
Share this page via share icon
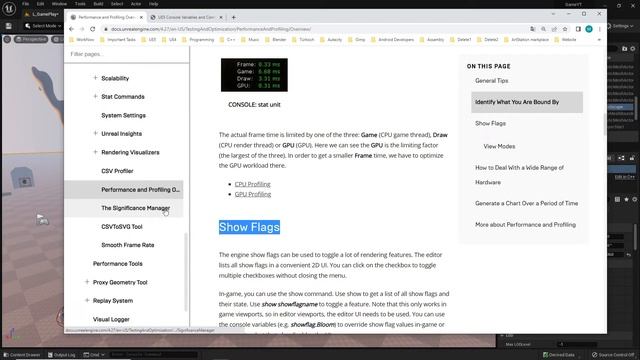tap(554, 29)
